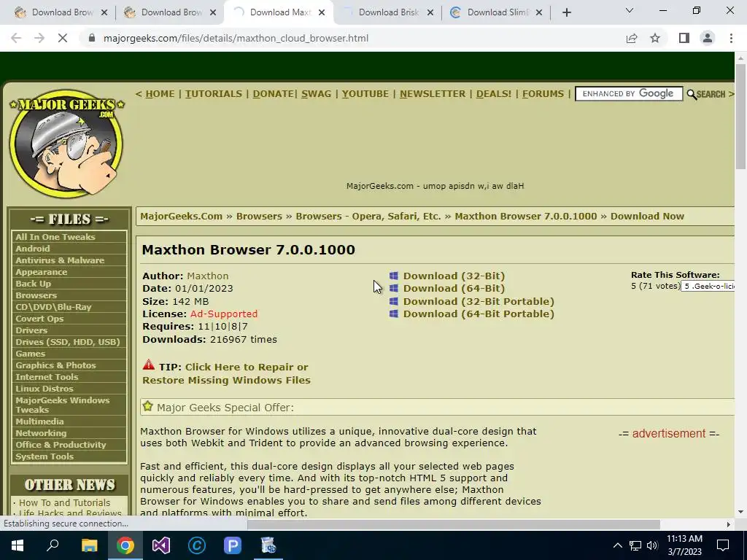The image size is (747, 560).
Task: Click the Browsers - Opera, Safari, Etc. breadcrumb
Action: tap(368, 216)
